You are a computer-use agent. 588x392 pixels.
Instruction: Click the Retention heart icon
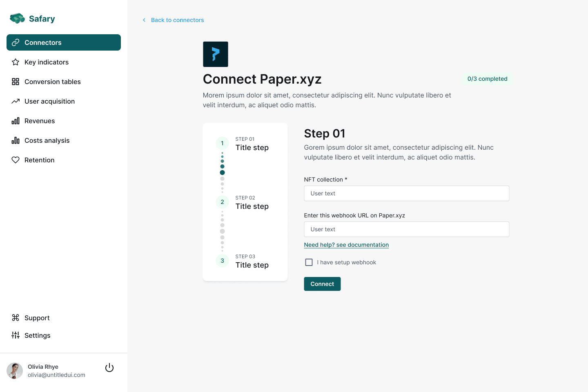click(16, 160)
